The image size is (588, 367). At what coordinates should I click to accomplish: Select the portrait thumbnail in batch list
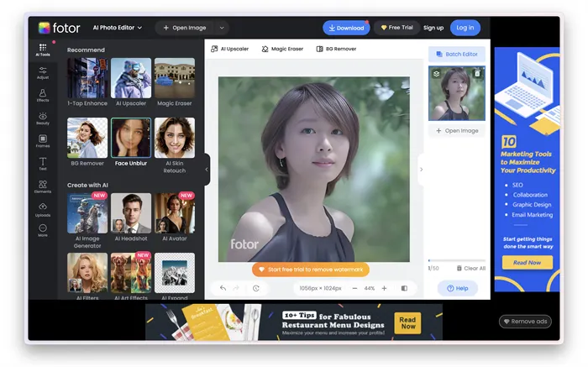pyautogui.click(x=457, y=94)
